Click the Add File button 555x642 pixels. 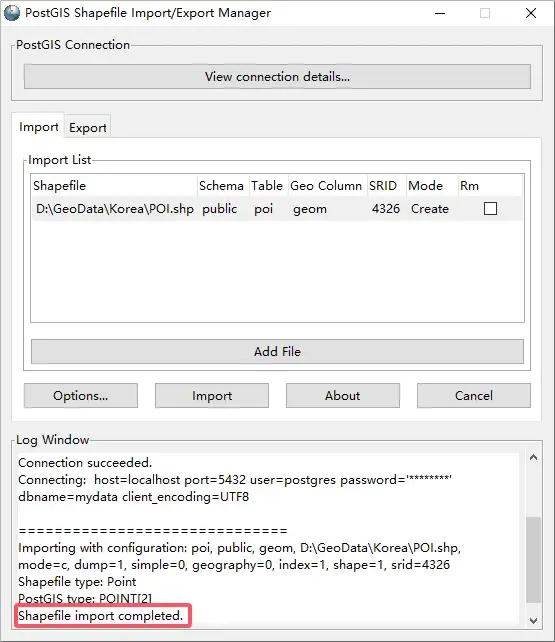coord(278,351)
